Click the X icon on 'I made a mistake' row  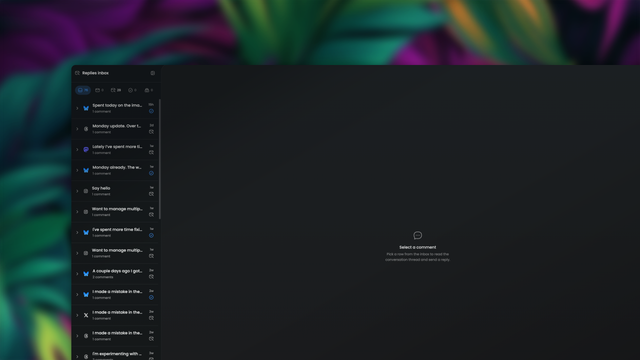(x=86, y=315)
